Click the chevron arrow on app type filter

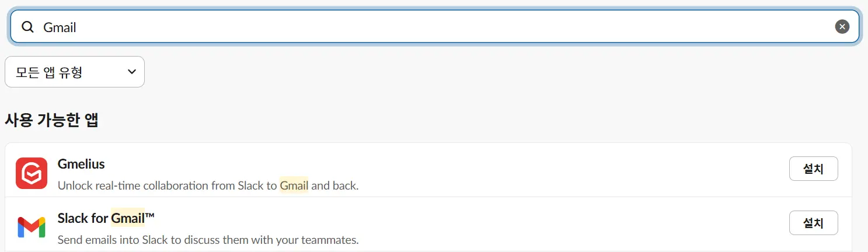[x=132, y=72]
